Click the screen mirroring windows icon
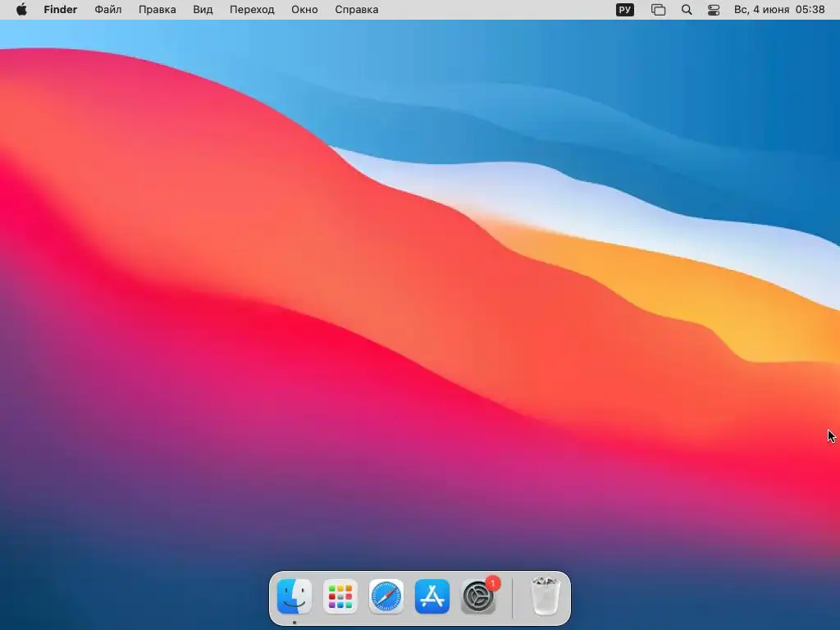The image size is (840, 630). click(658, 10)
